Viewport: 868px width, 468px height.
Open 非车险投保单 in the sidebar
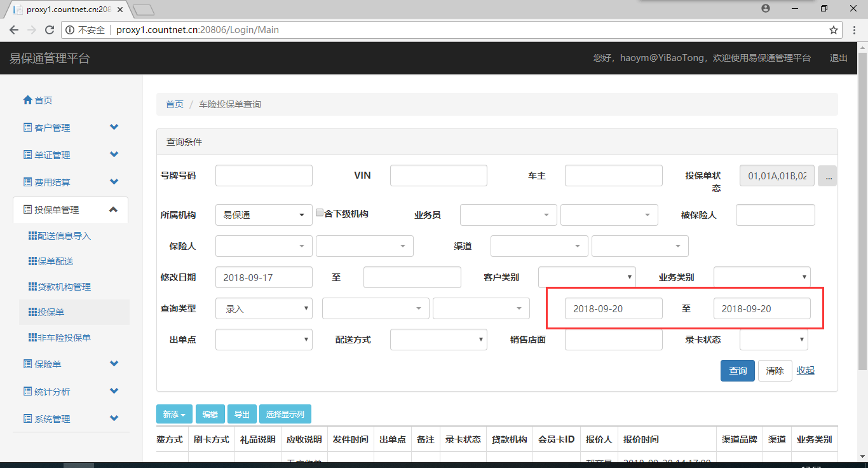64,338
